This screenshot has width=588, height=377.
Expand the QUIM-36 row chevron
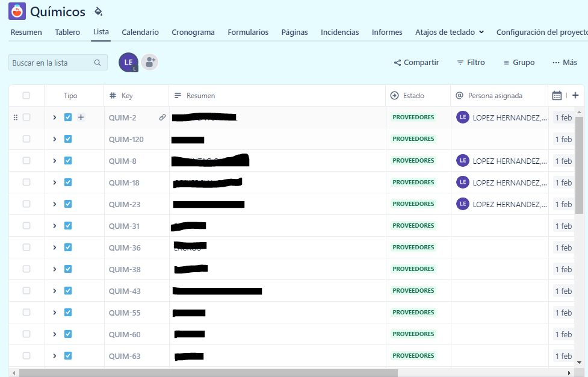tap(54, 248)
